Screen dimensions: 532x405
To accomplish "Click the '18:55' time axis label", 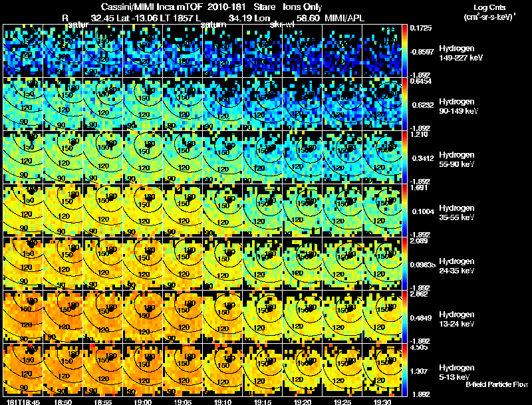I will click(103, 402).
